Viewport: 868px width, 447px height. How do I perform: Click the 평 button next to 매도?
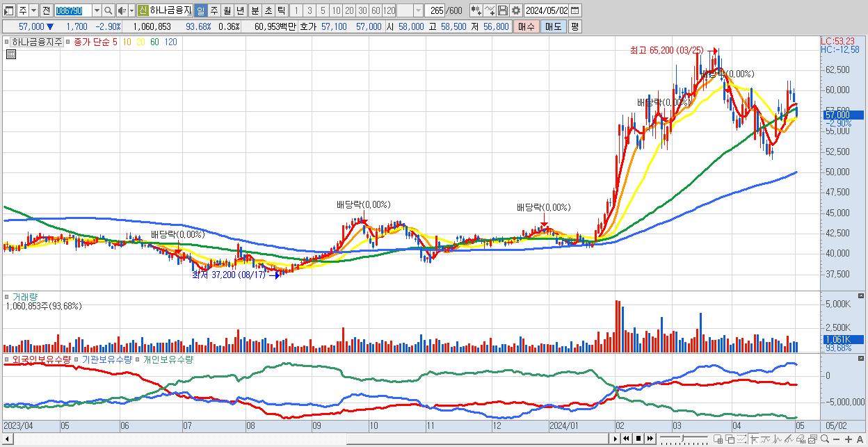(574, 26)
